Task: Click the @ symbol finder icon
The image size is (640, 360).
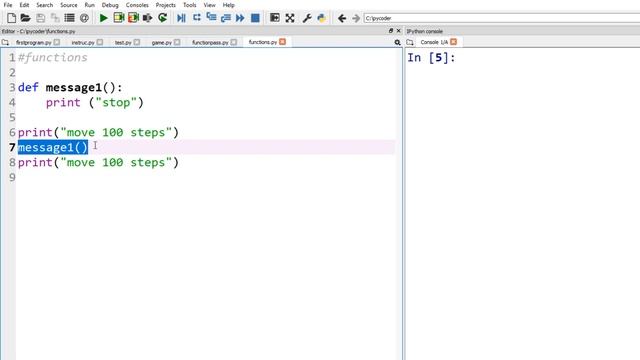Action: (x=84, y=18)
